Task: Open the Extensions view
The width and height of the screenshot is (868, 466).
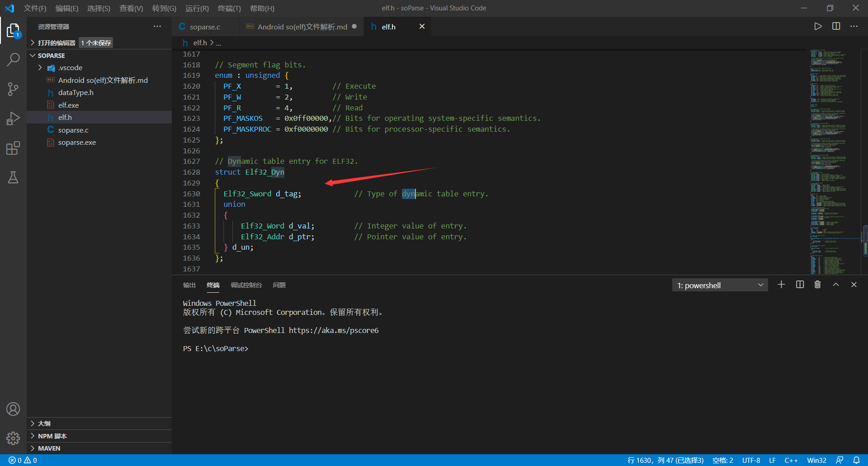Action: tap(13, 148)
